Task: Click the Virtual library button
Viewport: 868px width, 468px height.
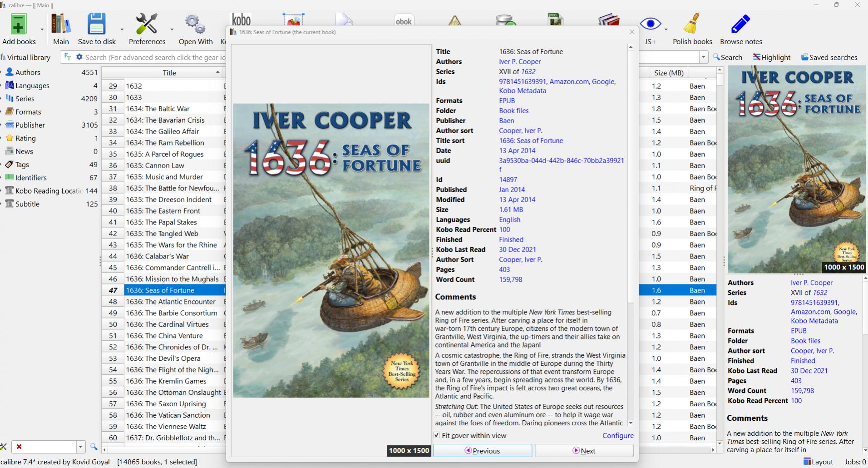Action: point(25,57)
